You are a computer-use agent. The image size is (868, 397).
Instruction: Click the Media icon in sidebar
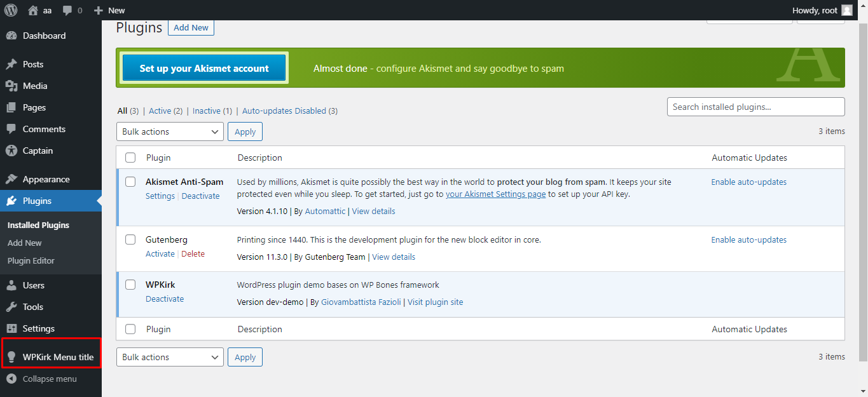point(11,86)
